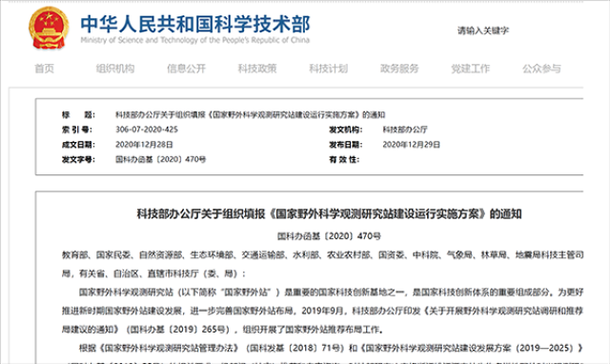Select 政务服务 in navigation bar
The height and width of the screenshot is (364, 610).
coord(399,69)
